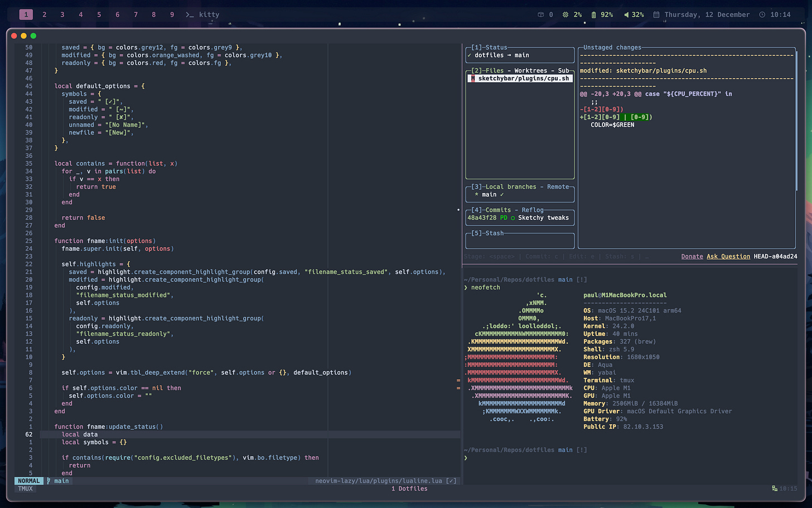Open the Ask Question link
Screen dimensions: 812x508
coord(728,256)
